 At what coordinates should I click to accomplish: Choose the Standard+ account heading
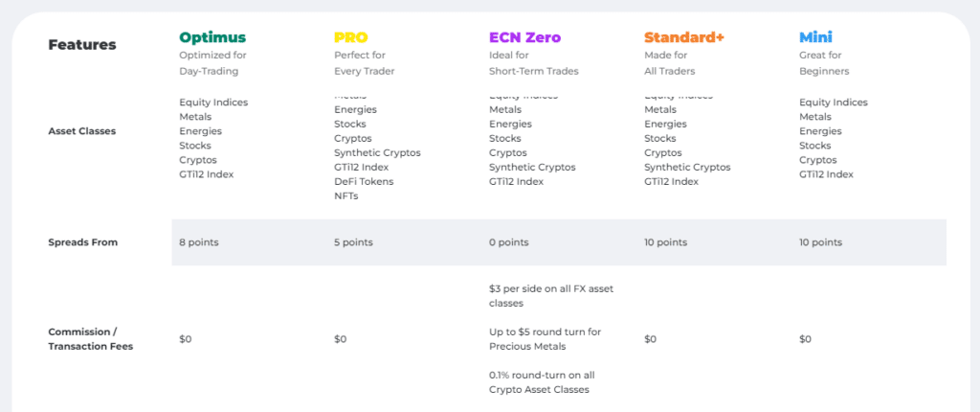coord(683,37)
